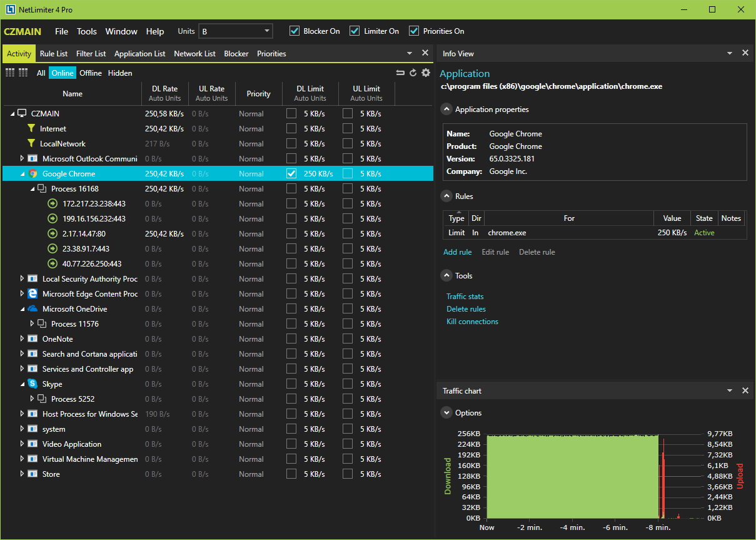Select the Offline filter view

coord(90,73)
